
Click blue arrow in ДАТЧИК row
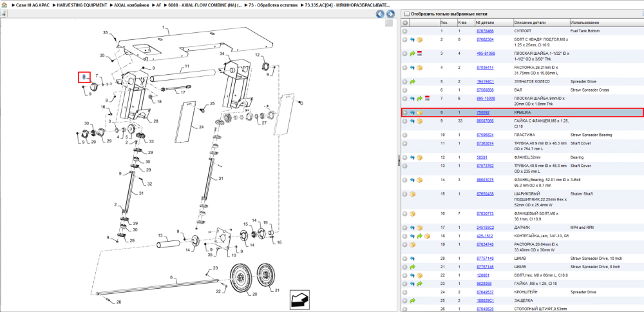[413, 228]
